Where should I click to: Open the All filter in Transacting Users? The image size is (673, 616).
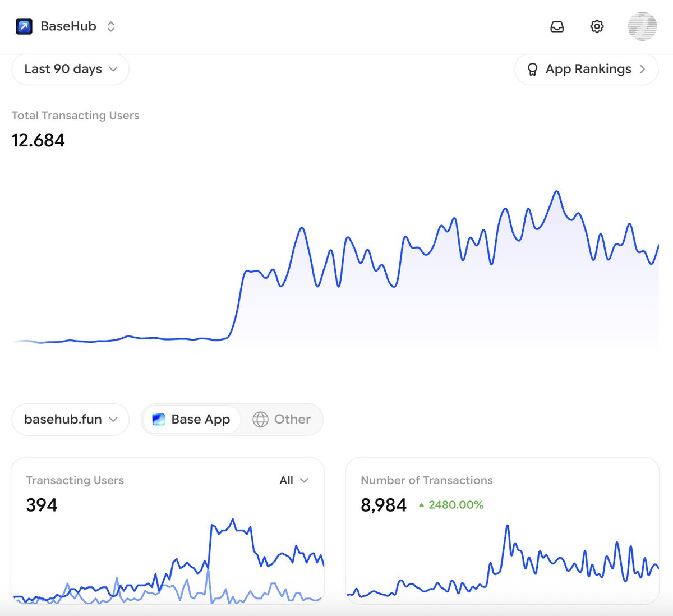[294, 480]
